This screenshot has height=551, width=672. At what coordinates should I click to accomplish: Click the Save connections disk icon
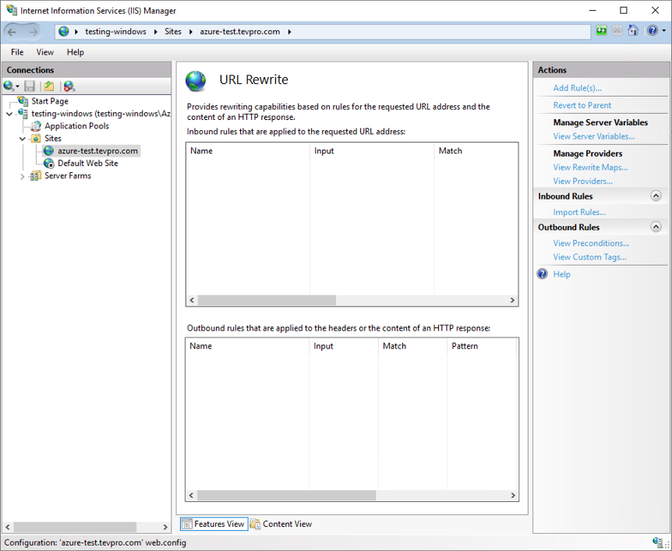tap(30, 86)
